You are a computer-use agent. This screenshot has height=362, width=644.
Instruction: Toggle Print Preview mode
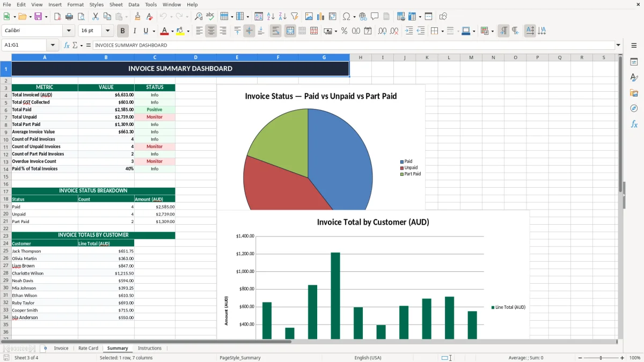pyautogui.click(x=81, y=17)
